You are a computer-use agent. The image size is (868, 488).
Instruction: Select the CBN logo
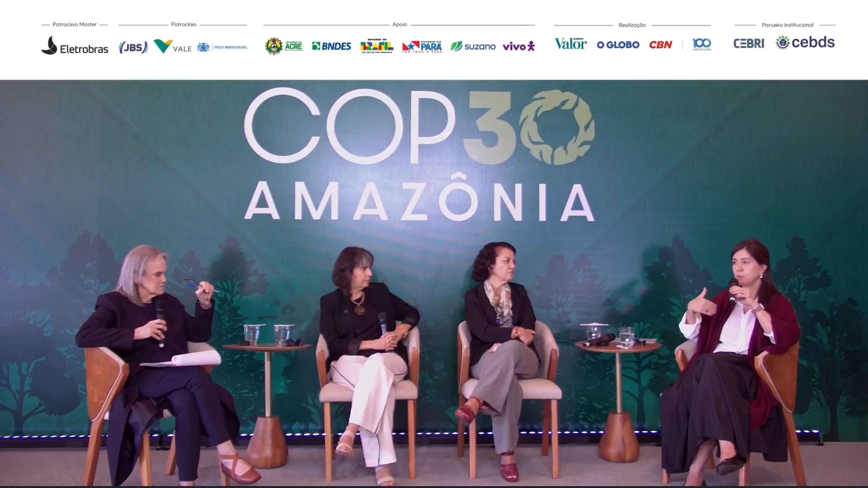pos(661,44)
